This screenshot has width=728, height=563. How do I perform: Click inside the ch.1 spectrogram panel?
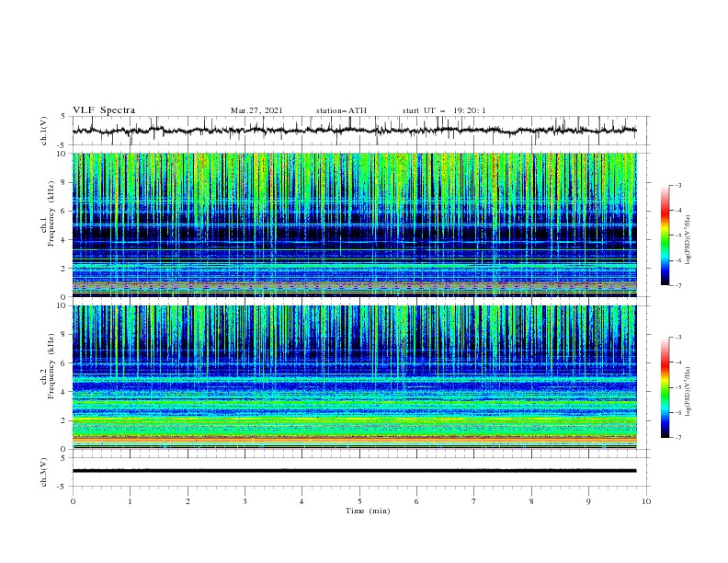pyautogui.click(x=354, y=224)
